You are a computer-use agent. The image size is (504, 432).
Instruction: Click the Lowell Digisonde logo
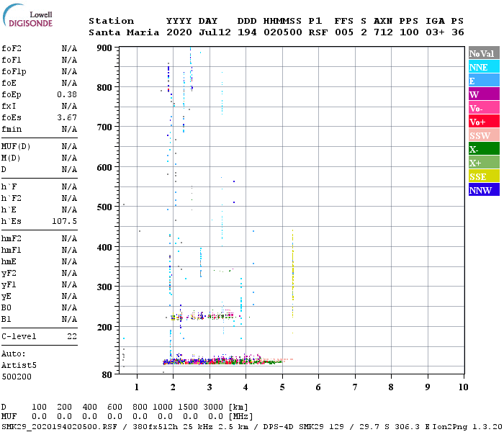(27, 15)
